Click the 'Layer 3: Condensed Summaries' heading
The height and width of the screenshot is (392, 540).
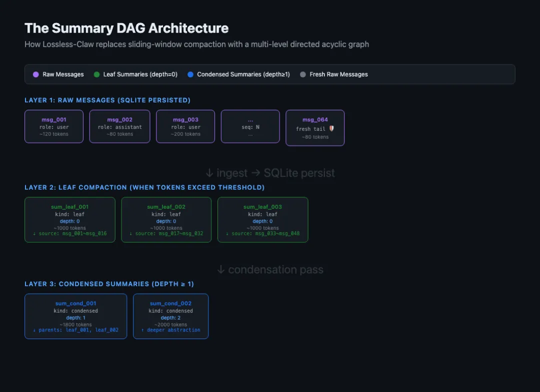tap(109, 284)
